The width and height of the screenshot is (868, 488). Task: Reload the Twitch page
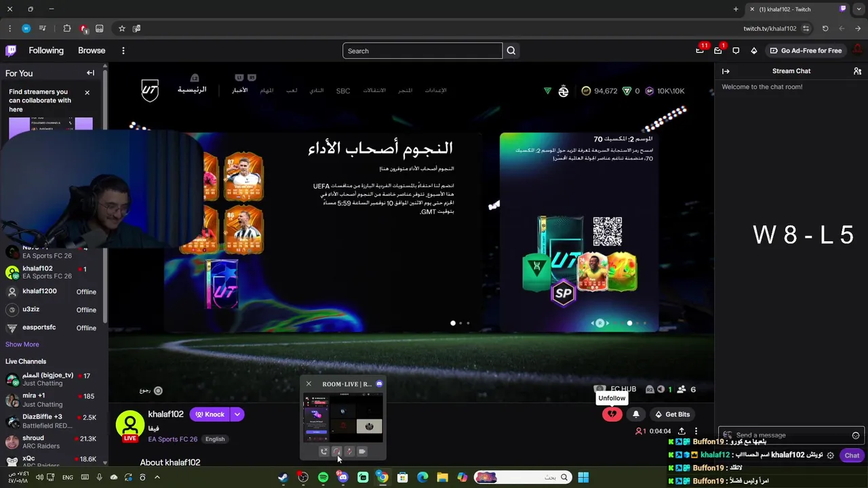click(825, 28)
